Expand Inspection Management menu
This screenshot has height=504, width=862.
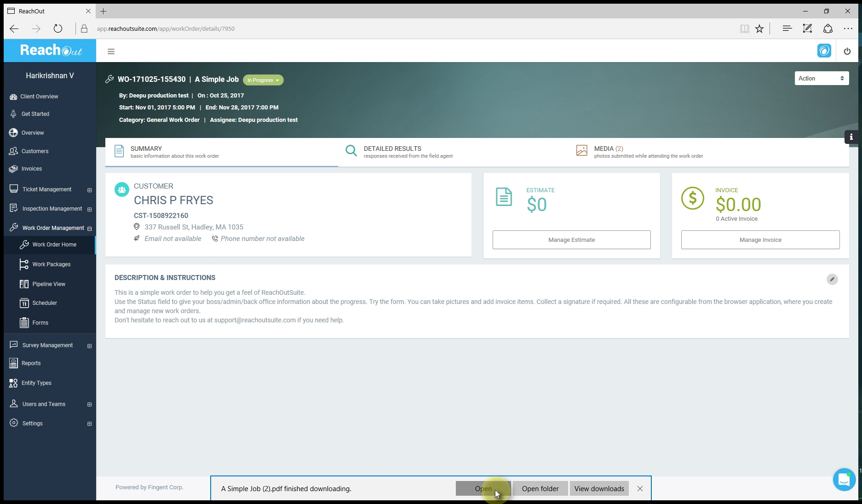pos(89,209)
